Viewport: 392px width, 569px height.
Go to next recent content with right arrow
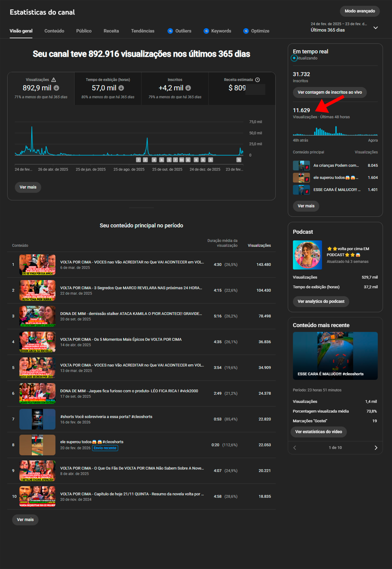(376, 448)
